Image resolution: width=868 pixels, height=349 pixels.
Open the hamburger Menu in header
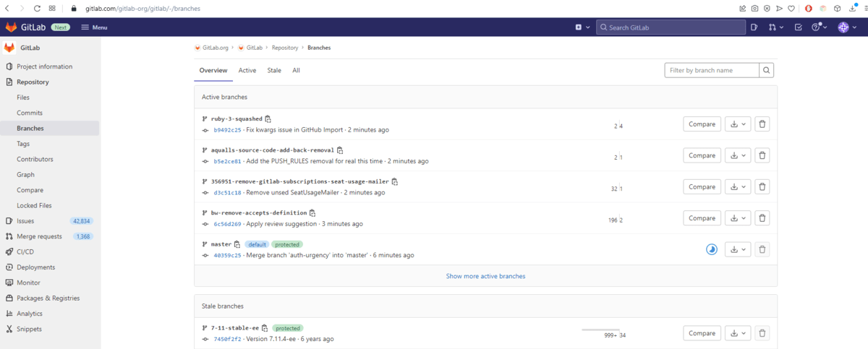click(94, 27)
